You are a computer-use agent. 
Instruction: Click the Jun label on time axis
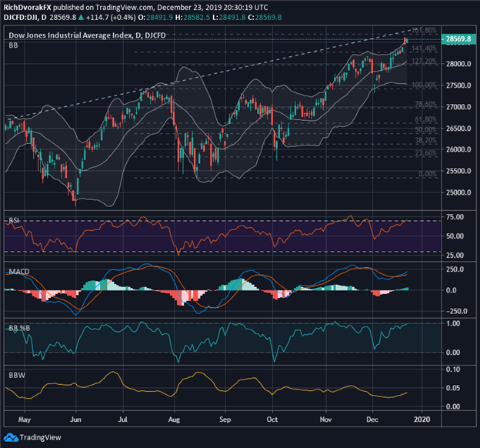75,420
